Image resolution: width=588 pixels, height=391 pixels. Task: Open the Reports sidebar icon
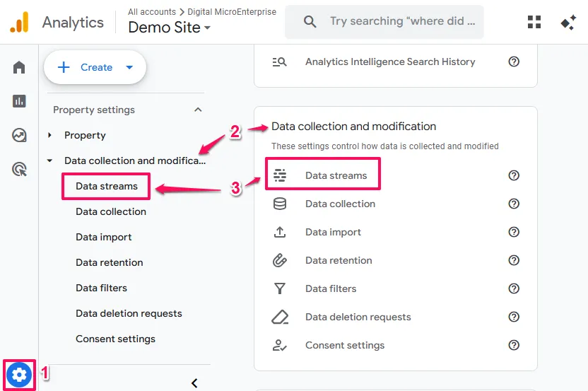click(x=19, y=101)
